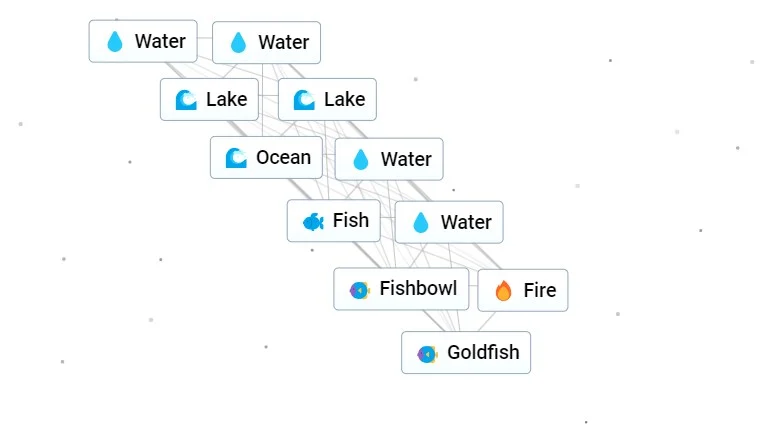This screenshot has width=776, height=439.
Task: Click the tropical fish icon on Fishbowl
Action: tap(360, 290)
